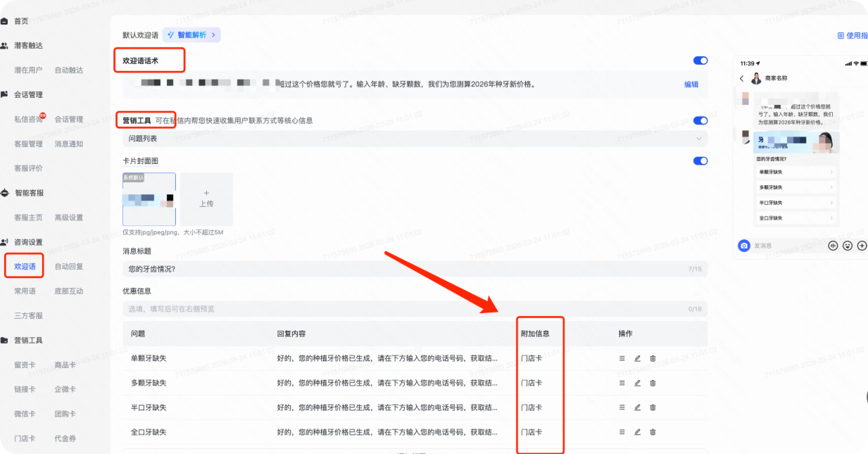Viewport: 868px width, 454px height.
Task: Open 自动触达 in the sidebar
Action: (x=69, y=70)
